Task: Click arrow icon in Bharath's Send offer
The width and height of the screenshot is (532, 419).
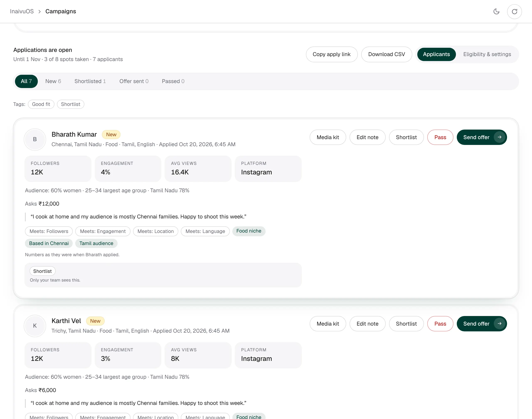Action: click(499, 137)
